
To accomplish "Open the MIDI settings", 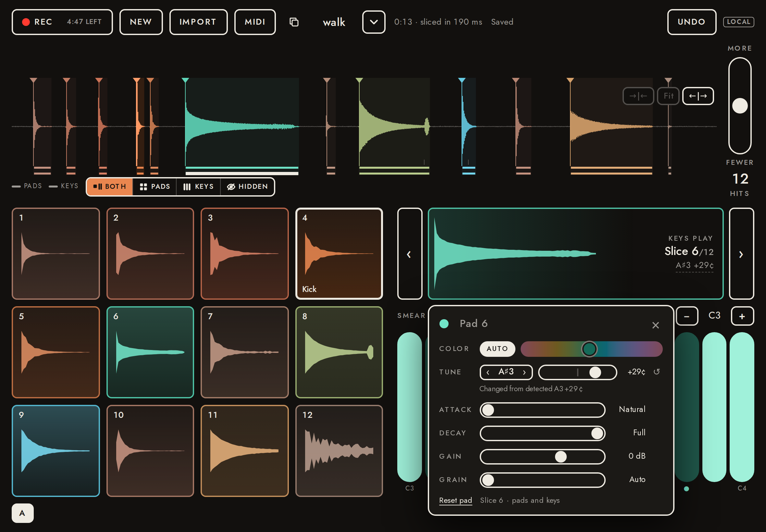I will (x=255, y=22).
